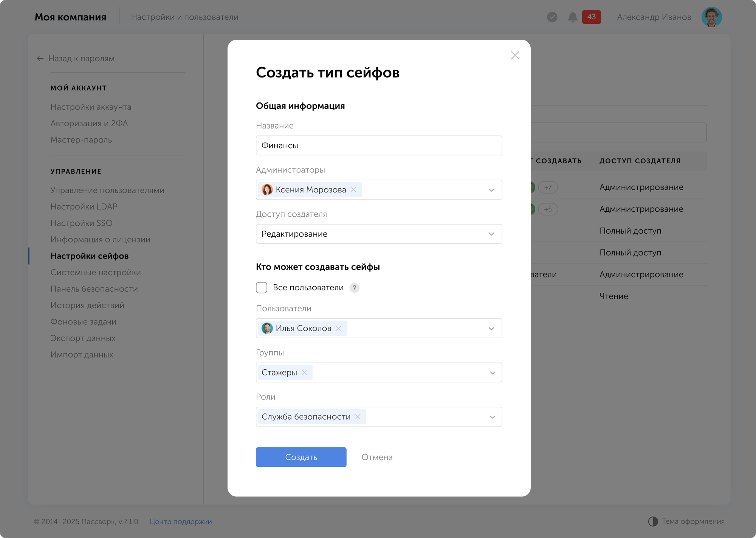Viewport: 756px width, 538px height.
Task: Toggle theme via Тема оформления icon
Action: point(653,521)
